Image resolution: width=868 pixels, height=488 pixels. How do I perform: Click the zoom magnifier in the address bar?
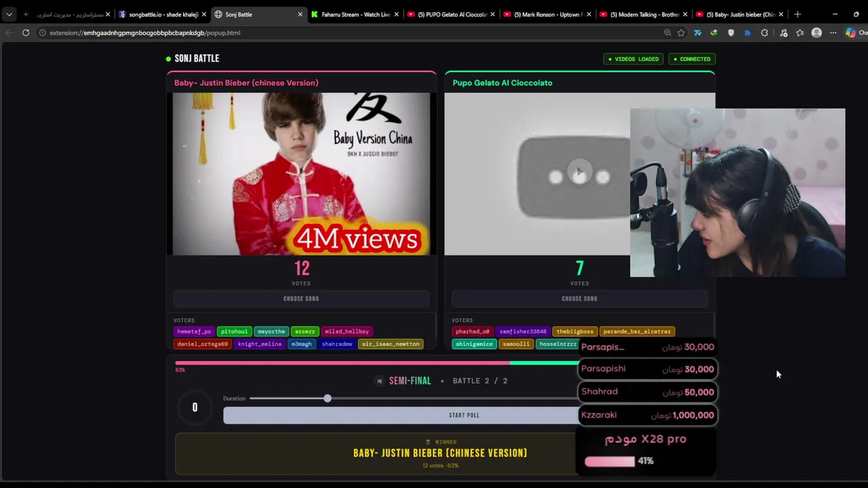pyautogui.click(x=667, y=33)
